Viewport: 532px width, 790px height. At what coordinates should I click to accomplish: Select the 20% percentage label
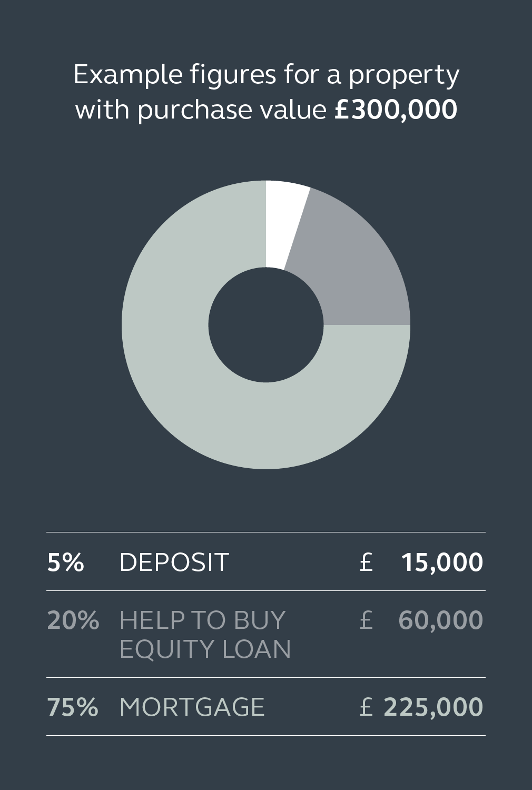pos(73,620)
